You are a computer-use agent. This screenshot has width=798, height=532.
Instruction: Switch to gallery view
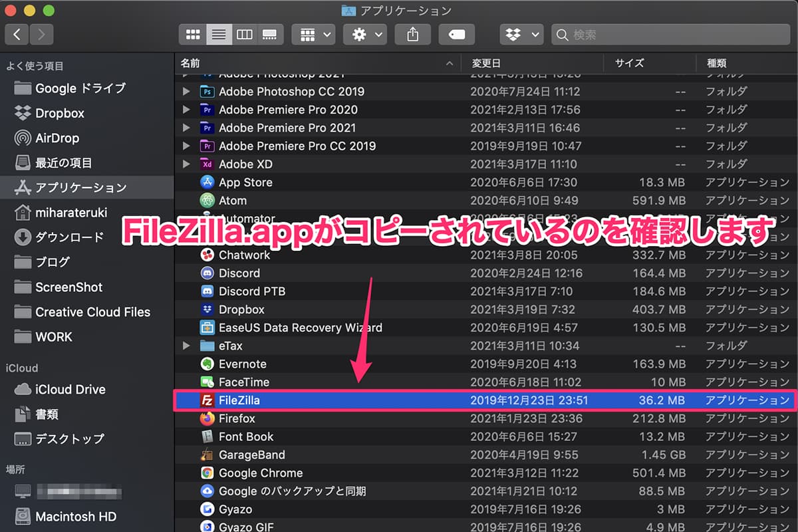[270, 35]
